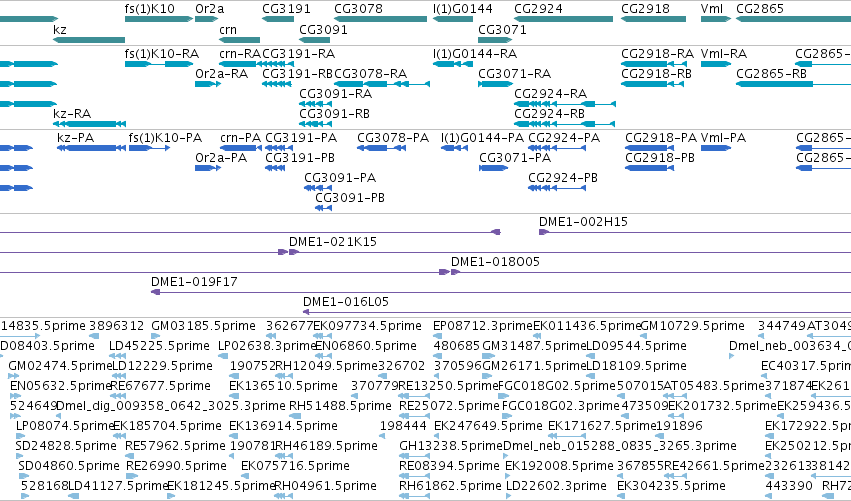Select the EK171627.5prime EST label
Viewport: 851px width, 501px height.
[602, 426]
